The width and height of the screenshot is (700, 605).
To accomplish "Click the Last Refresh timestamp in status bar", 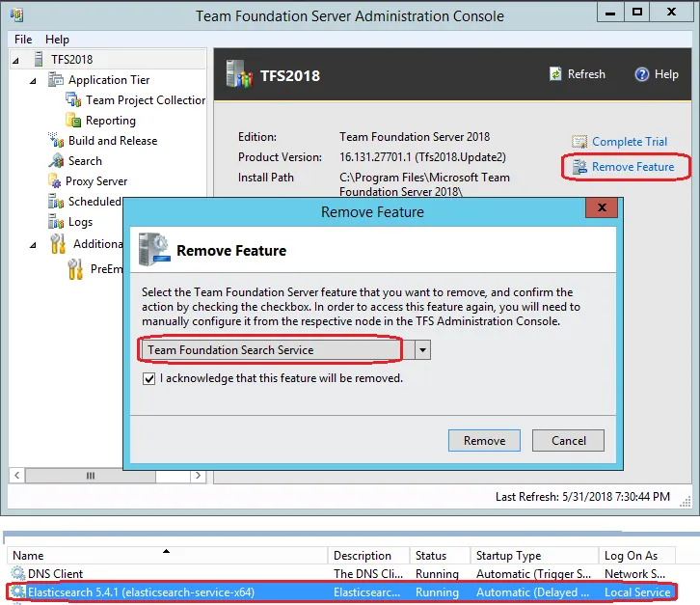I will (582, 497).
